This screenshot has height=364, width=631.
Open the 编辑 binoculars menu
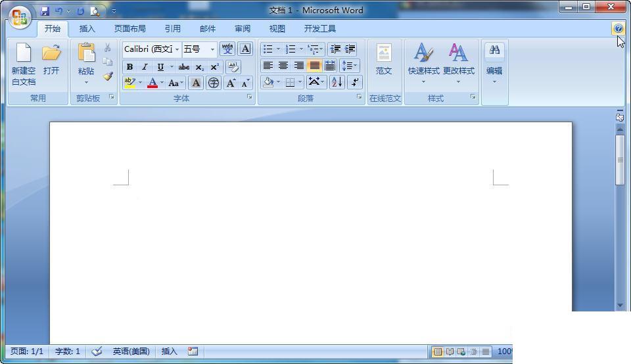click(x=494, y=64)
